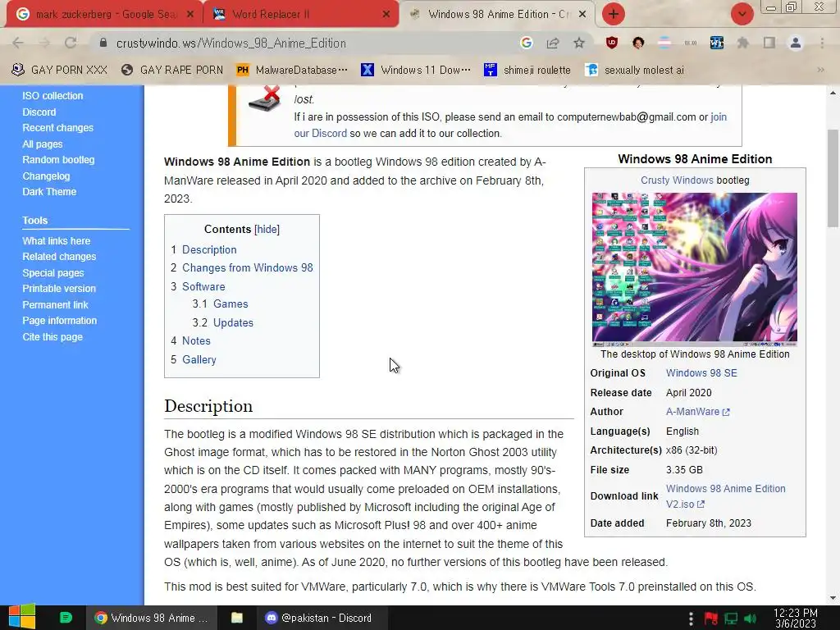Jump to the Gallery section
This screenshot has height=630, width=840.
(x=199, y=359)
